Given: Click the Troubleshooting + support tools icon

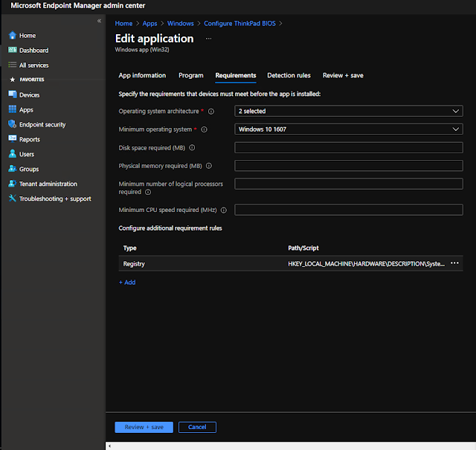Looking at the screenshot, I should (x=13, y=199).
